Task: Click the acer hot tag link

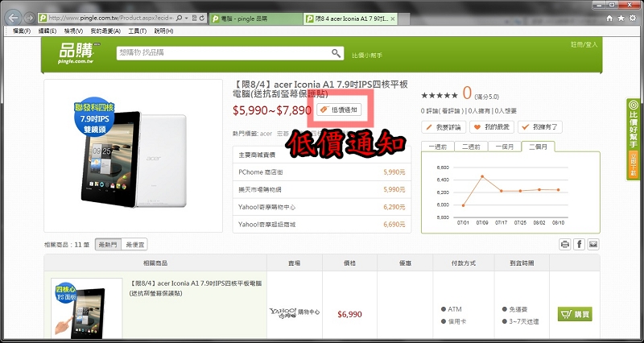Action: (266, 134)
